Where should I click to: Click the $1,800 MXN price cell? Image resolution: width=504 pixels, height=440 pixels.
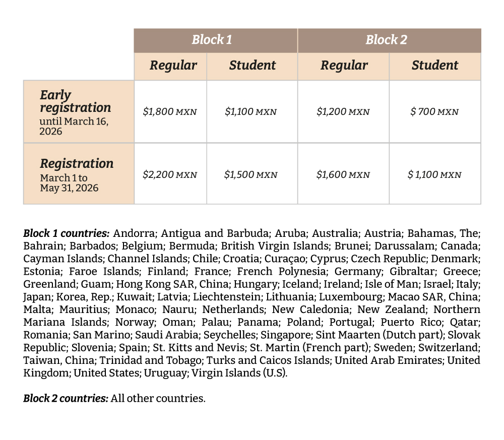170,112
